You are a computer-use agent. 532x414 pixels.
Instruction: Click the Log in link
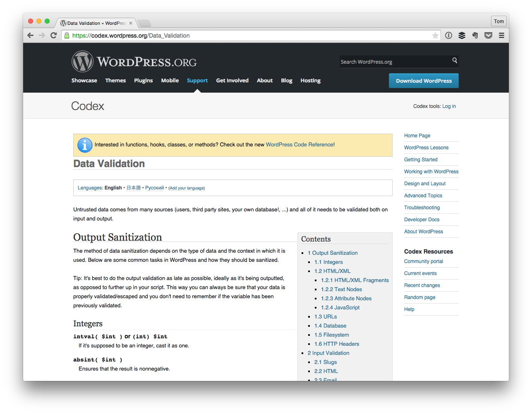449,106
